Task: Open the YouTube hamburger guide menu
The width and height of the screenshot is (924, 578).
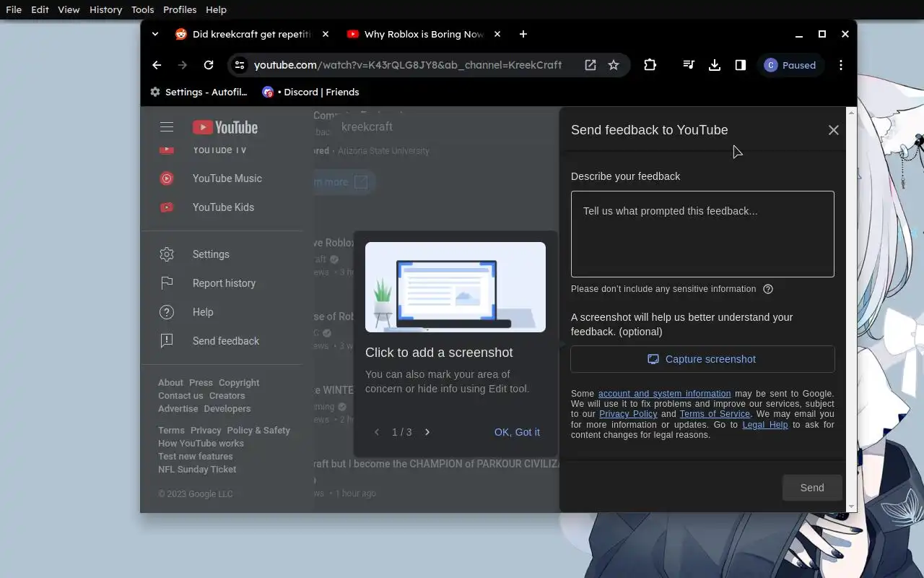Action: pos(167,127)
